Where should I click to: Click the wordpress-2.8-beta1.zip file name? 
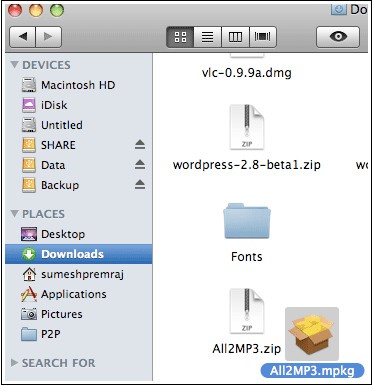[247, 165]
